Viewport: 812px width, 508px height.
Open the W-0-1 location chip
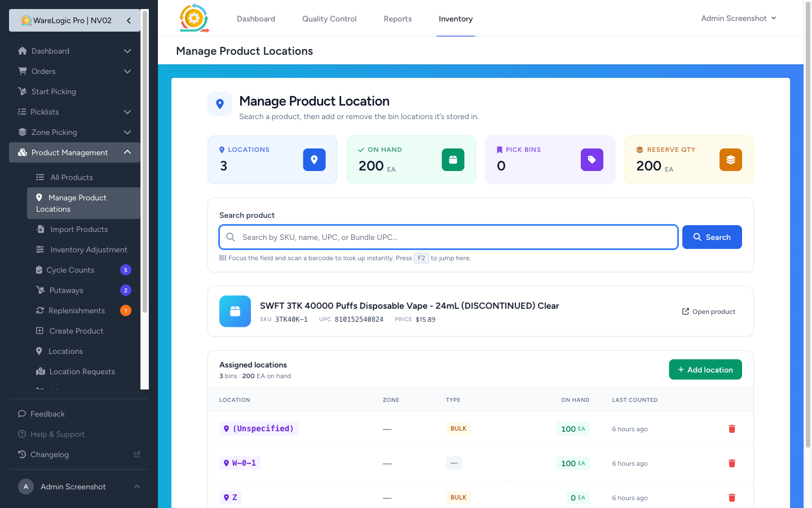240,463
